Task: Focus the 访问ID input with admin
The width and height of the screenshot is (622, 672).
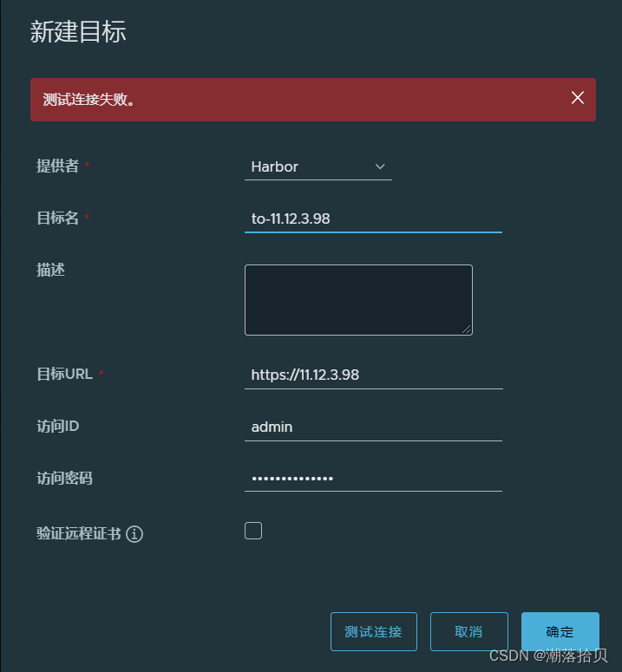Action: tap(373, 427)
